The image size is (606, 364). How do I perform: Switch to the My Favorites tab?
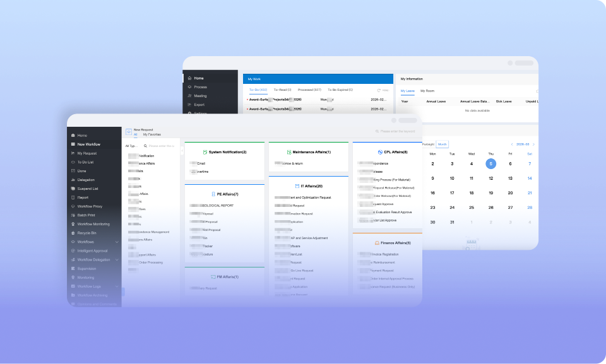[151, 134]
